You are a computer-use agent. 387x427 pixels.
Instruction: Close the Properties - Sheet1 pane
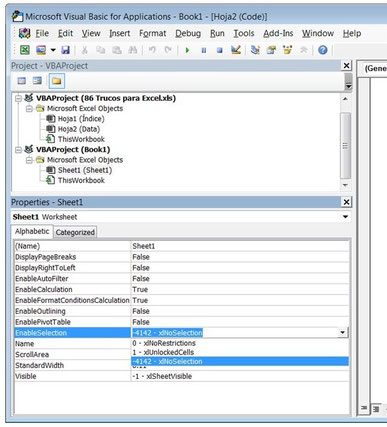click(x=347, y=202)
